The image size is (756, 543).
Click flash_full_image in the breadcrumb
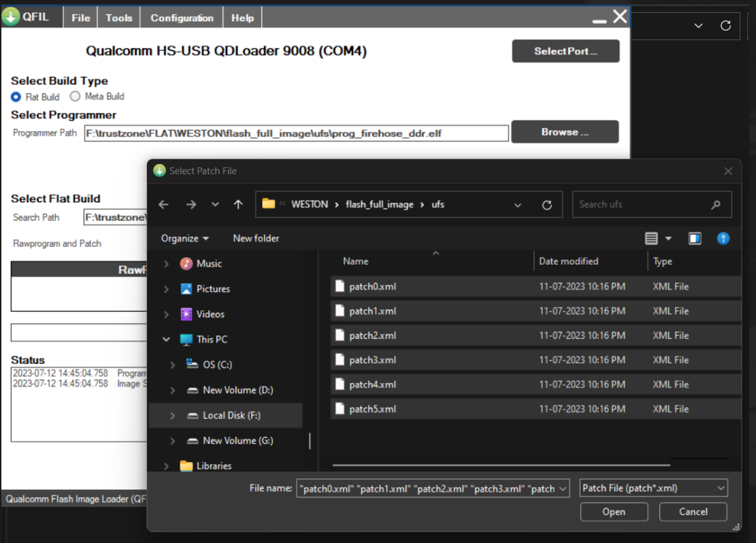pyautogui.click(x=380, y=204)
